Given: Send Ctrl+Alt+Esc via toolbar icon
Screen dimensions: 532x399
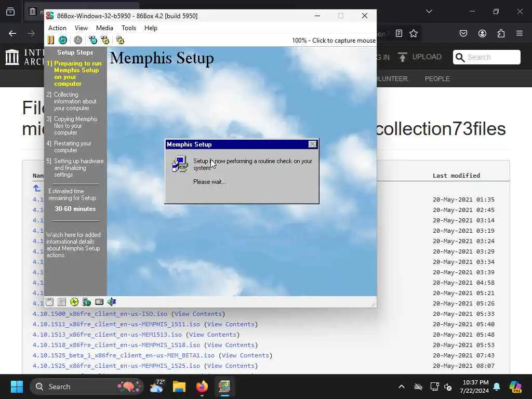Looking at the screenshot, I should [x=105, y=40].
